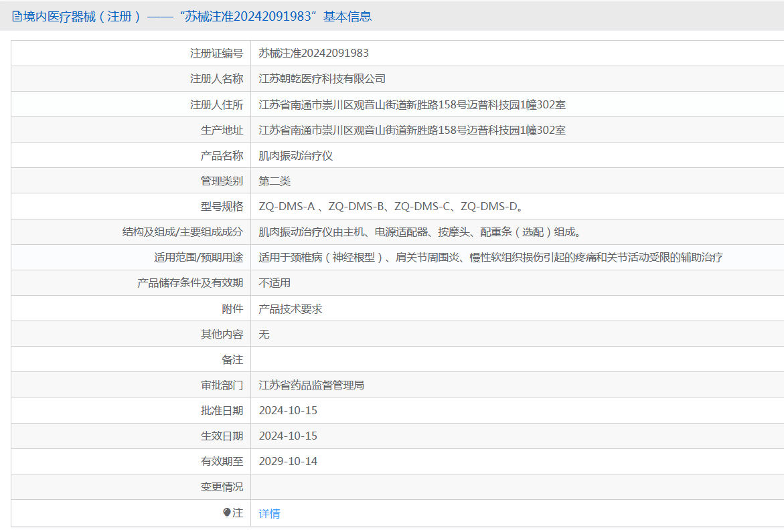Click the 批准日期 value 2024-10-15
Screen dimensions: 784x532
coord(288,411)
